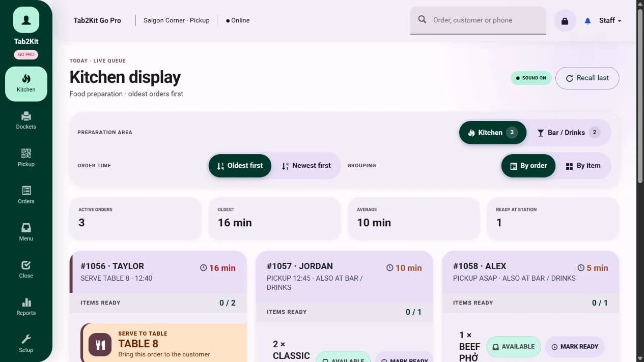Group tickets By order
The height and width of the screenshot is (362, 644).
528,166
